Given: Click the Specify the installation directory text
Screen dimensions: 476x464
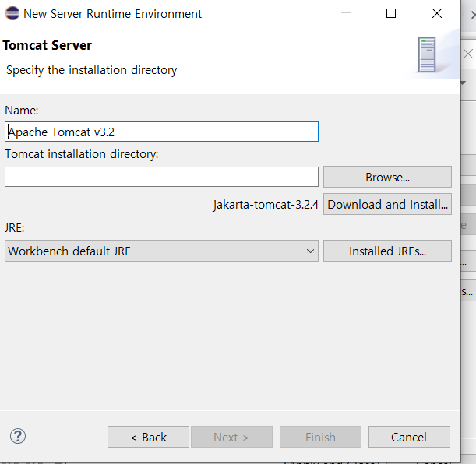Looking at the screenshot, I should point(91,70).
